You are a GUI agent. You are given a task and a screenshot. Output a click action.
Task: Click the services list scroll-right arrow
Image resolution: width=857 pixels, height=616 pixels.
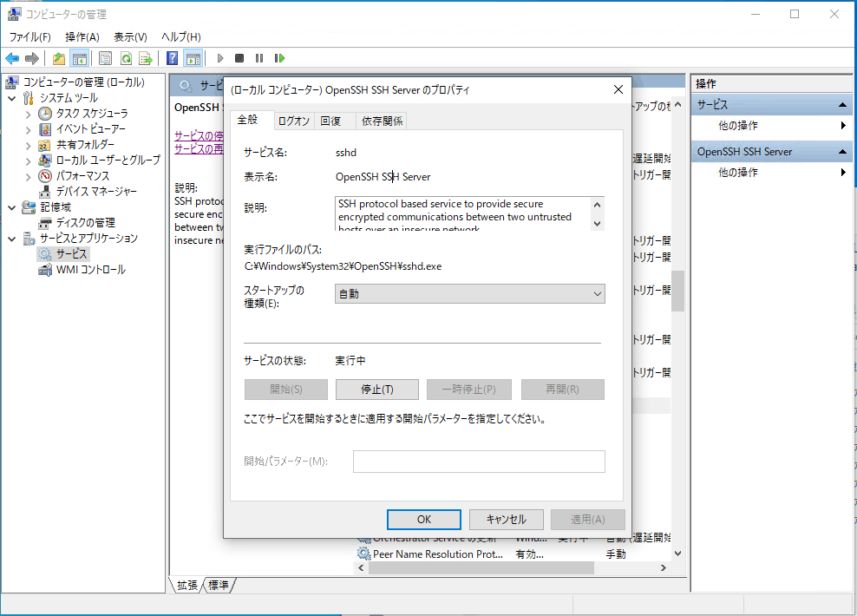coord(664,568)
